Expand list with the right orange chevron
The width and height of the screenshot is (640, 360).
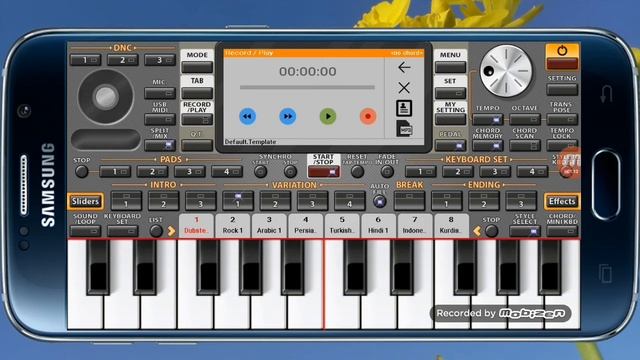coord(171,231)
